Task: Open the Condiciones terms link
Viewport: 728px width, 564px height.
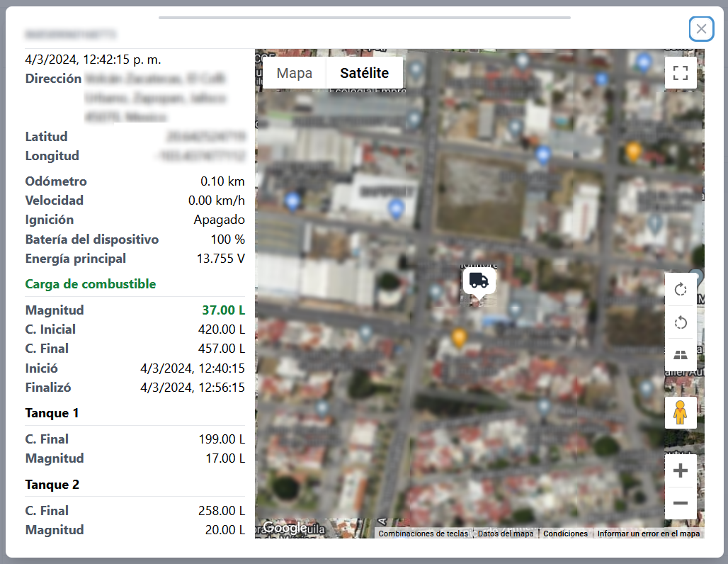Action: 565,534
